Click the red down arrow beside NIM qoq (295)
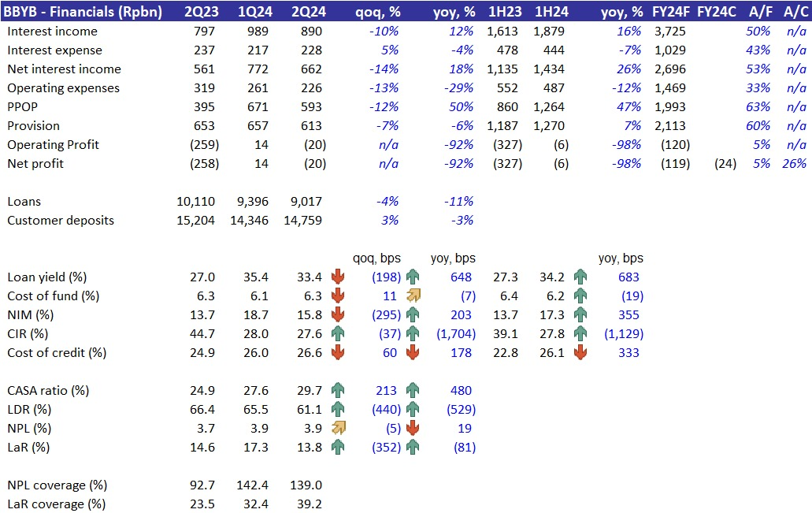The height and width of the screenshot is (513, 812). coord(339,314)
